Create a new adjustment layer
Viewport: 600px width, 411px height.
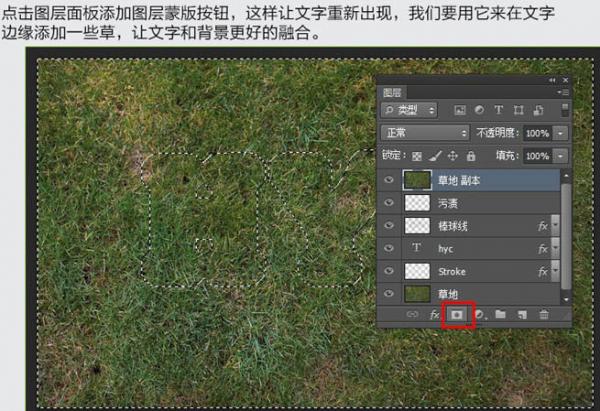(479, 314)
